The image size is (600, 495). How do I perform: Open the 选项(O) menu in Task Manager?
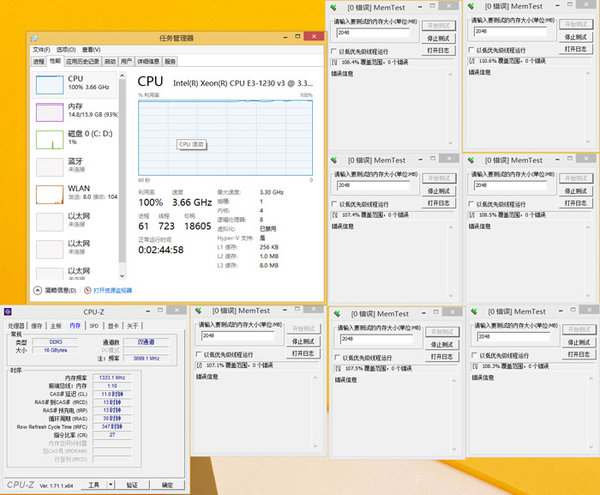(66, 50)
